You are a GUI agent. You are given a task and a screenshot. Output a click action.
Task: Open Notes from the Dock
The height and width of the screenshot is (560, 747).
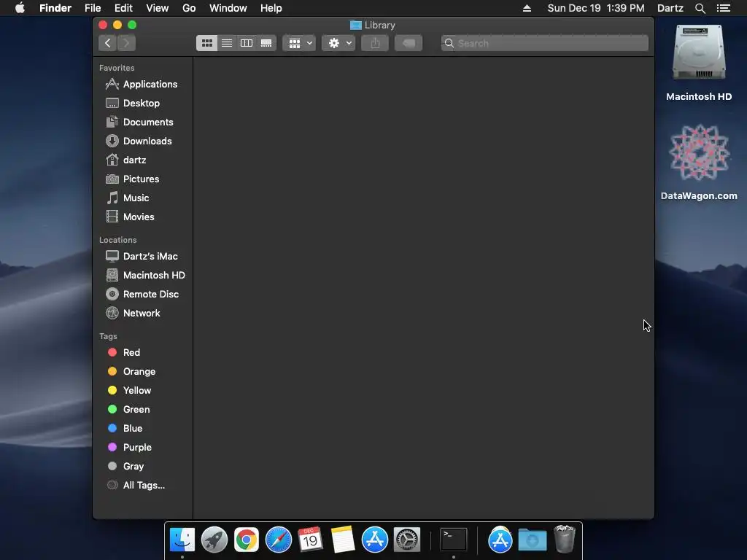pos(343,540)
